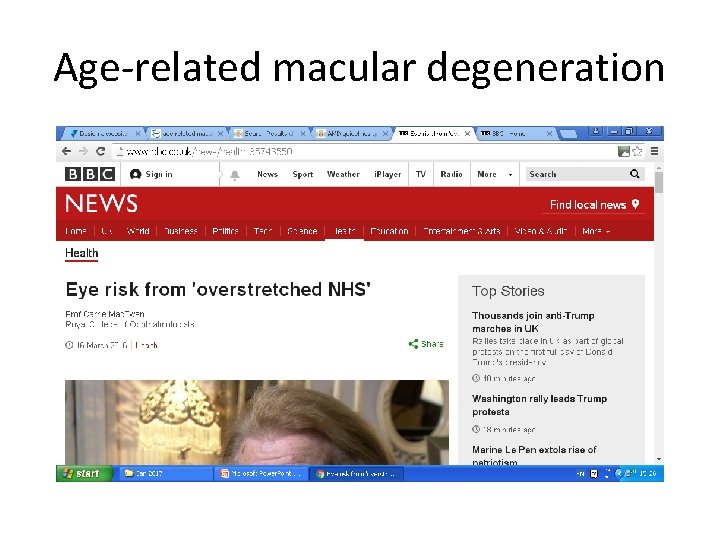Screen dimensions: 720x540
Task: Click World in news navigation
Action: [138, 231]
